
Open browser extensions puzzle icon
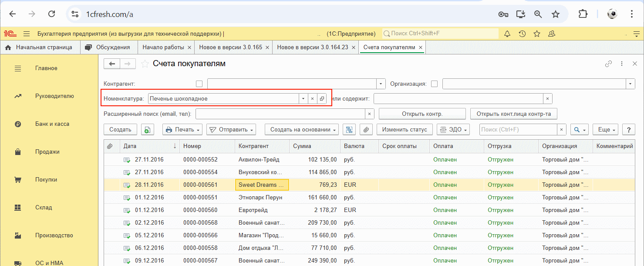[x=583, y=14]
